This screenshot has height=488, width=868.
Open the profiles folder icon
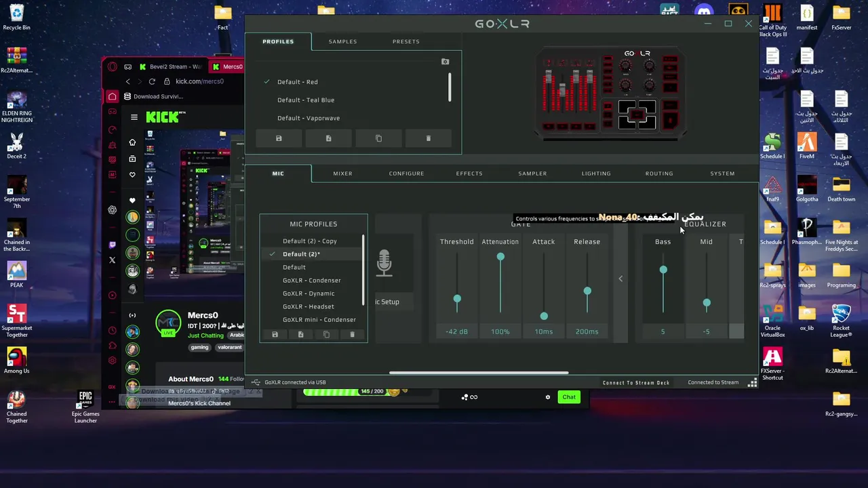(445, 62)
